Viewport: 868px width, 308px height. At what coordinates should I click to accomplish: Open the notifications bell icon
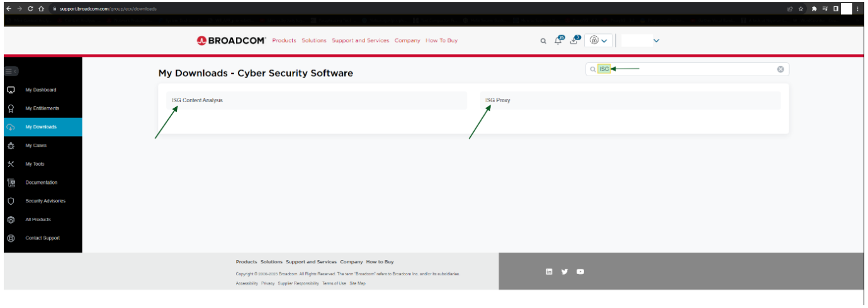(x=558, y=40)
